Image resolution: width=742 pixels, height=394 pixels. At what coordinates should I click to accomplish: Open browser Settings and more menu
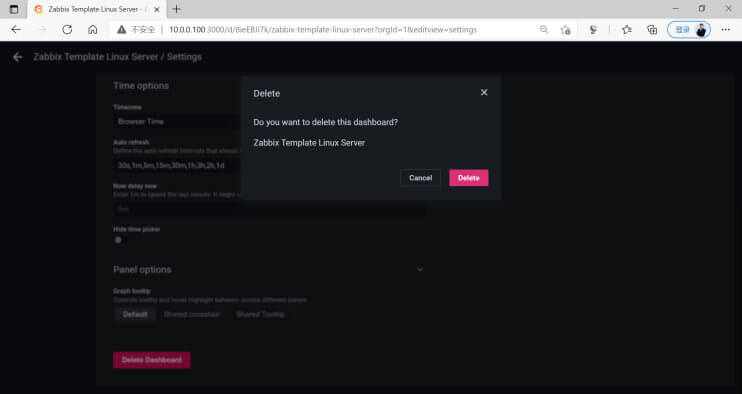coord(725,30)
